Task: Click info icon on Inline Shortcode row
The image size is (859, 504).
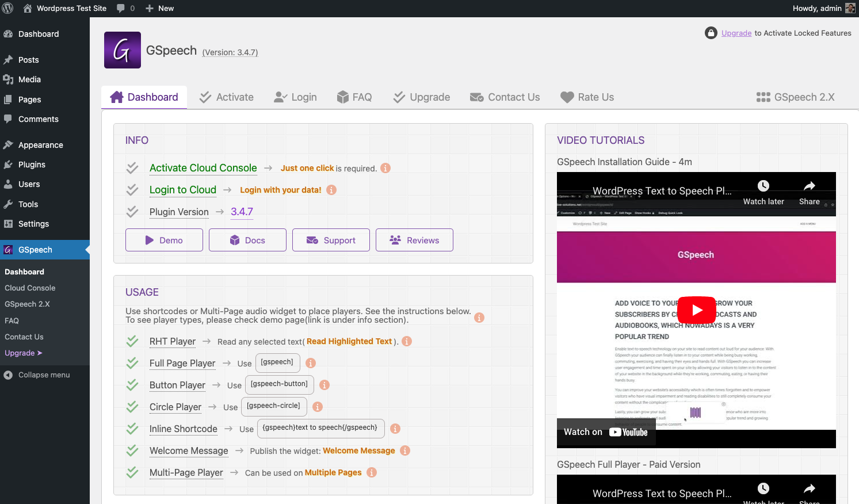Action: point(395,429)
